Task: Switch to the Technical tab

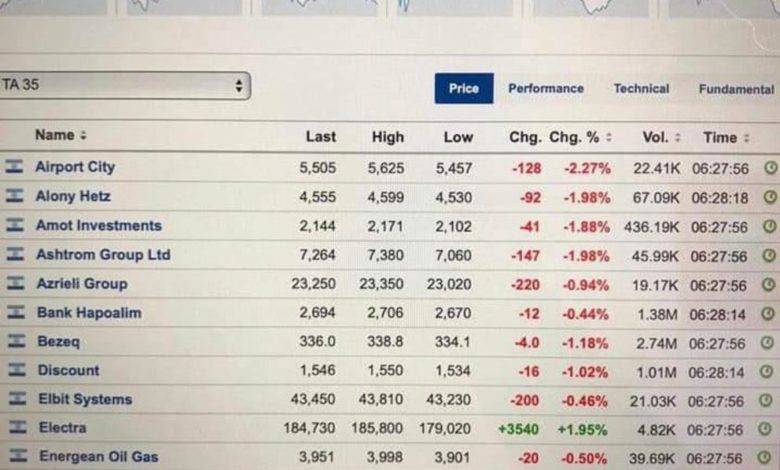Action: [641, 88]
